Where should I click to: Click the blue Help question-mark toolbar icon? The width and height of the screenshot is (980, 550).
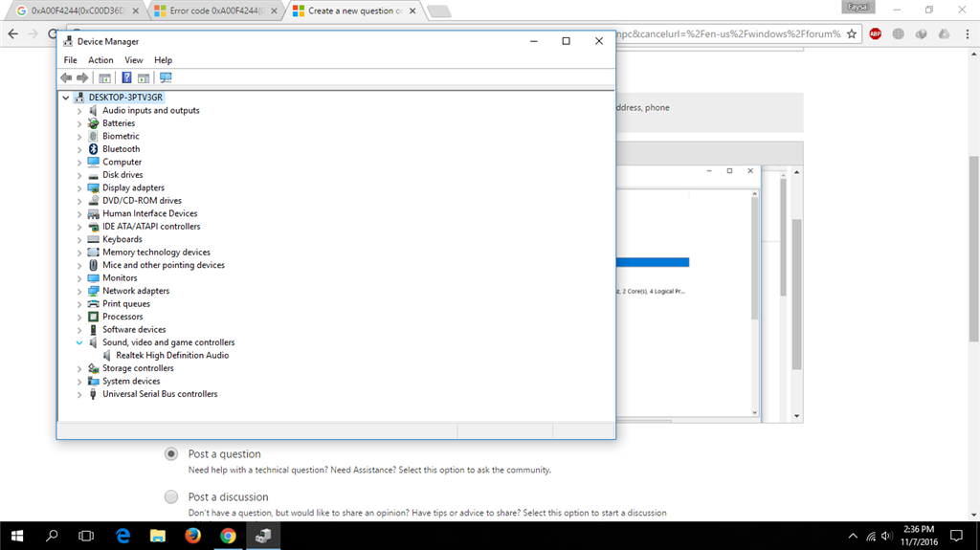126,77
